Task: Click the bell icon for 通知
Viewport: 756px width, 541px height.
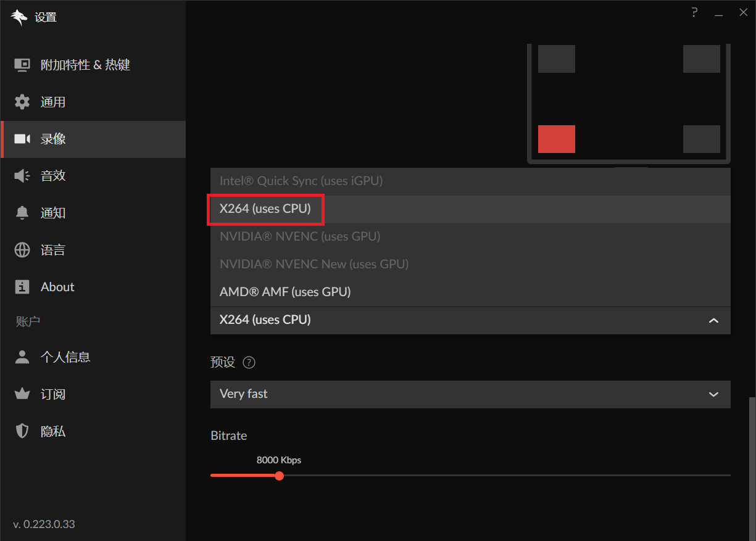Action: [22, 213]
